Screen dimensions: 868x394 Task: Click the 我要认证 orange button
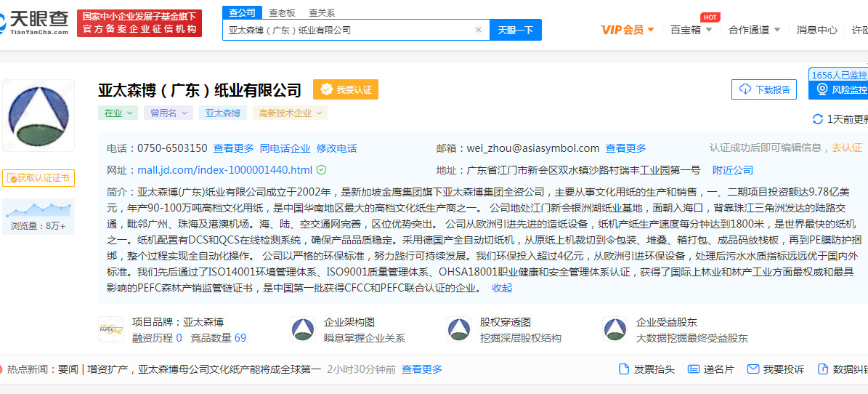click(346, 89)
